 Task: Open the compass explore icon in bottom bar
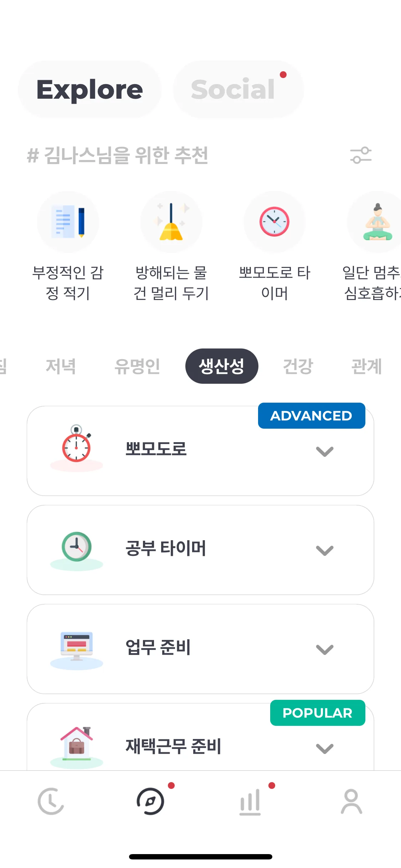coord(150,801)
